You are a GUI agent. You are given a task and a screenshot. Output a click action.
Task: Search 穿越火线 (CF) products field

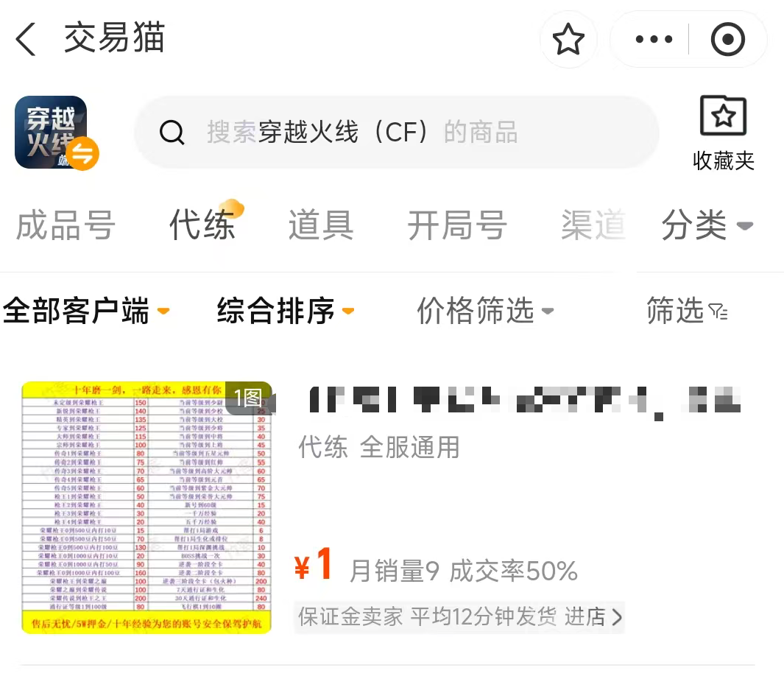(x=396, y=133)
